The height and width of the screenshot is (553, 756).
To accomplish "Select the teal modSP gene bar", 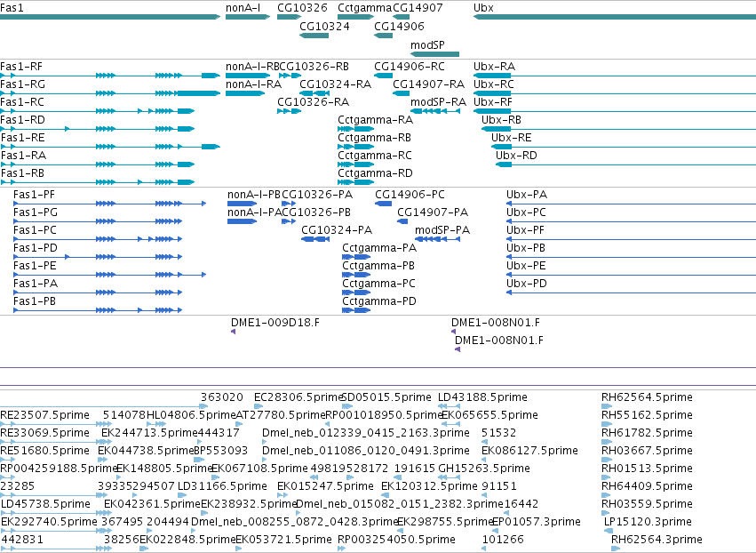I will (x=434, y=54).
